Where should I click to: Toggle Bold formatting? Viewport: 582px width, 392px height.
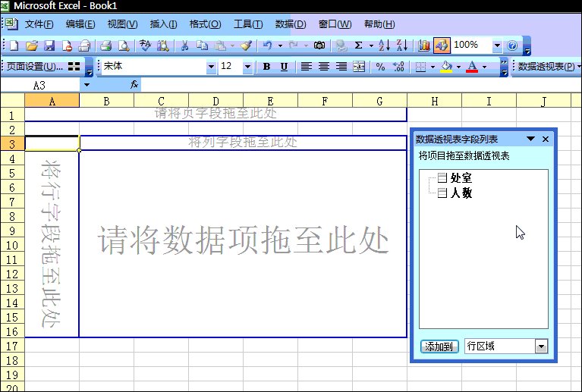[266, 67]
